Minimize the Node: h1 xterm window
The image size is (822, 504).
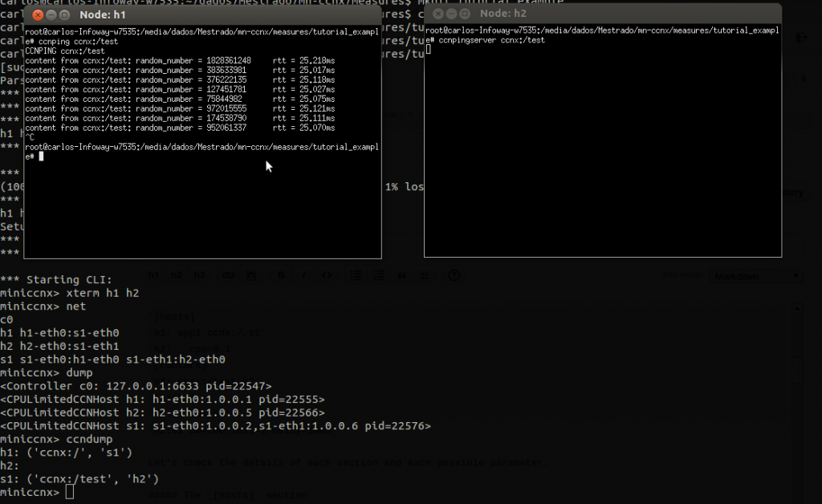point(51,15)
